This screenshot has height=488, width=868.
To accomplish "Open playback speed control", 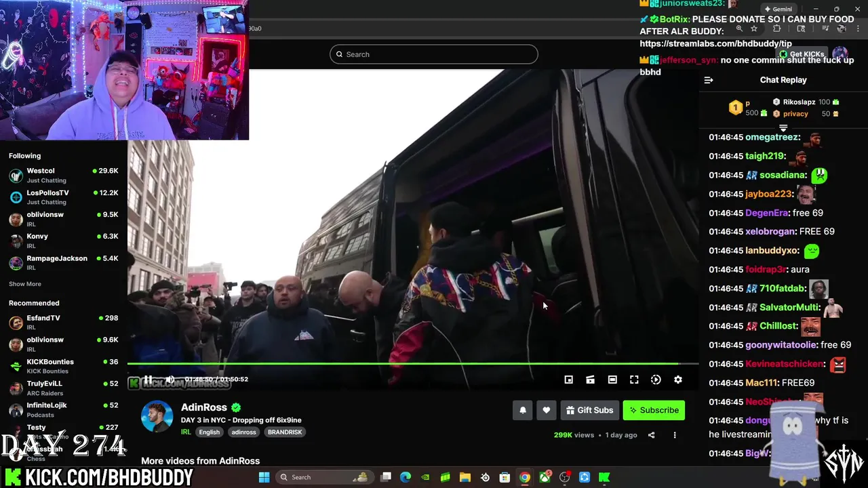I will pyautogui.click(x=656, y=380).
